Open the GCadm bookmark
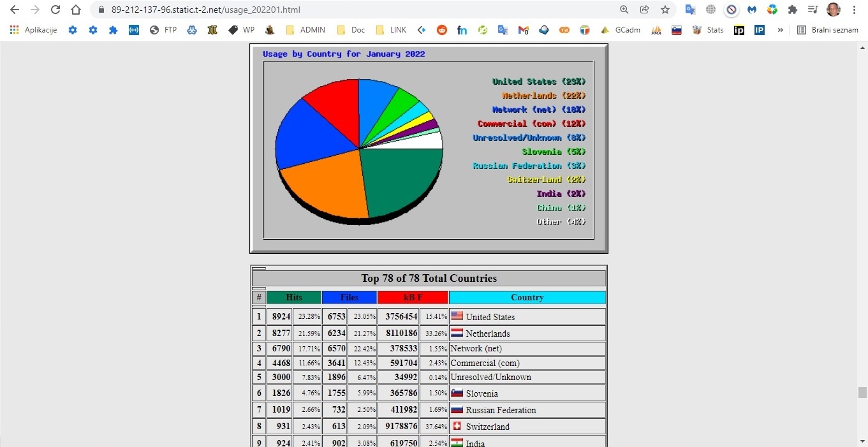The width and height of the screenshot is (868, 447). pyautogui.click(x=621, y=30)
